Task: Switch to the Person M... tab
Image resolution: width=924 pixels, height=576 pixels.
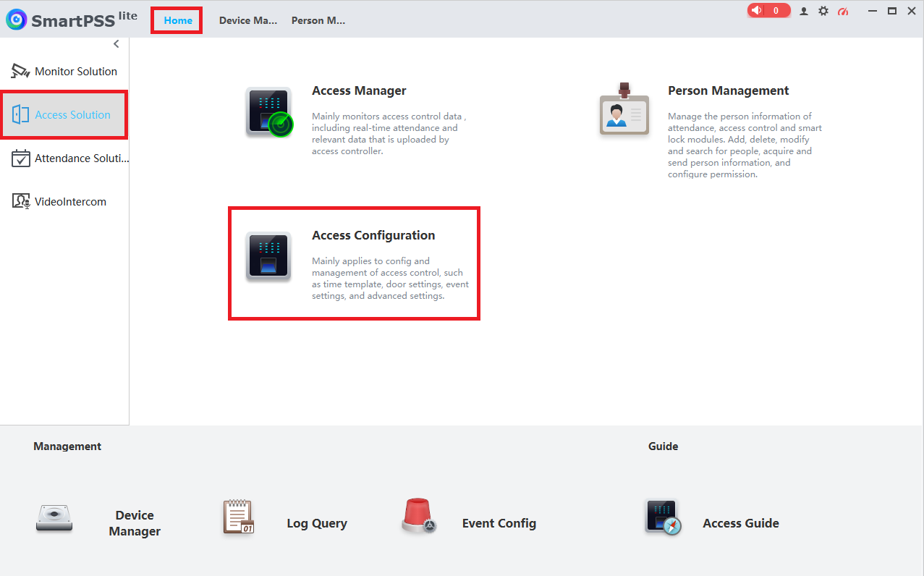Action: tap(318, 20)
